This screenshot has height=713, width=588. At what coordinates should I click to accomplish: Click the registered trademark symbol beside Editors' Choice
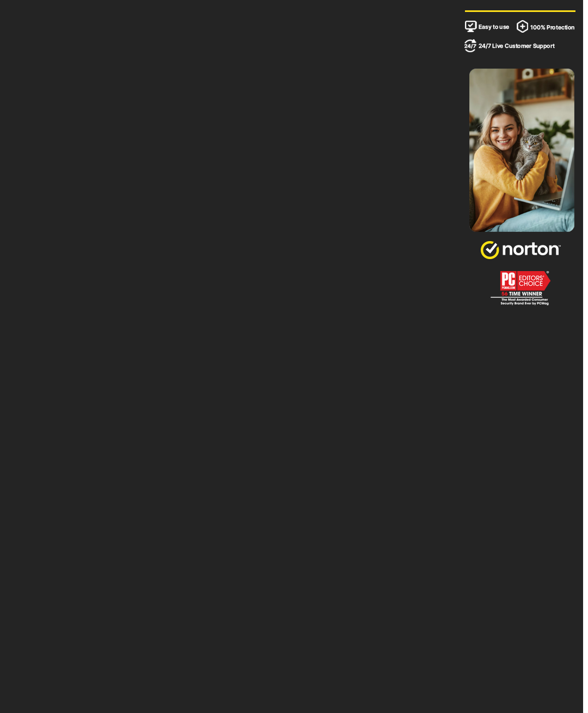[x=548, y=272]
